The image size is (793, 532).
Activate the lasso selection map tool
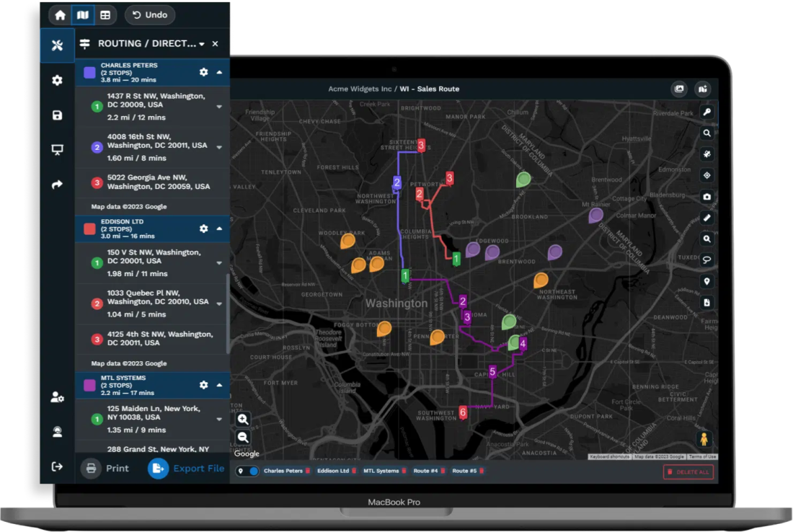[x=707, y=260]
